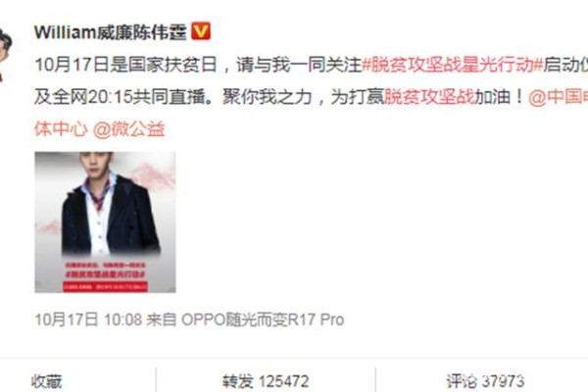The height and width of the screenshot is (392, 588).
Task: Open the @微公益 mention
Action: point(128,129)
